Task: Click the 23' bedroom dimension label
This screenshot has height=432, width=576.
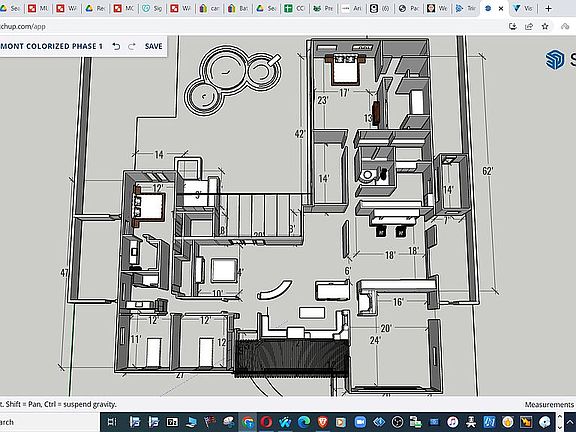Action: (323, 100)
